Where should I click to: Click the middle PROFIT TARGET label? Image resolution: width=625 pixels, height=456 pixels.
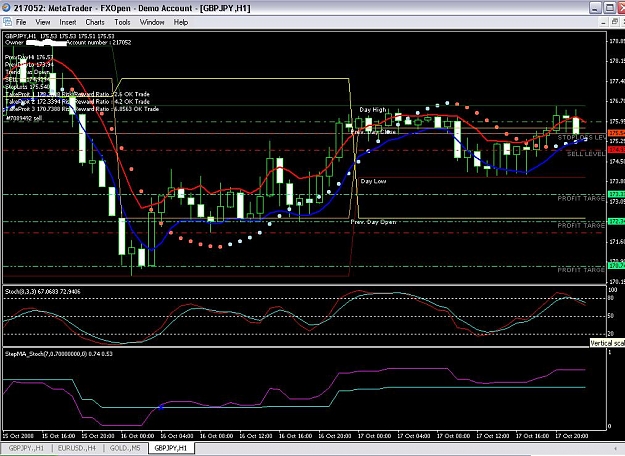[x=581, y=226]
